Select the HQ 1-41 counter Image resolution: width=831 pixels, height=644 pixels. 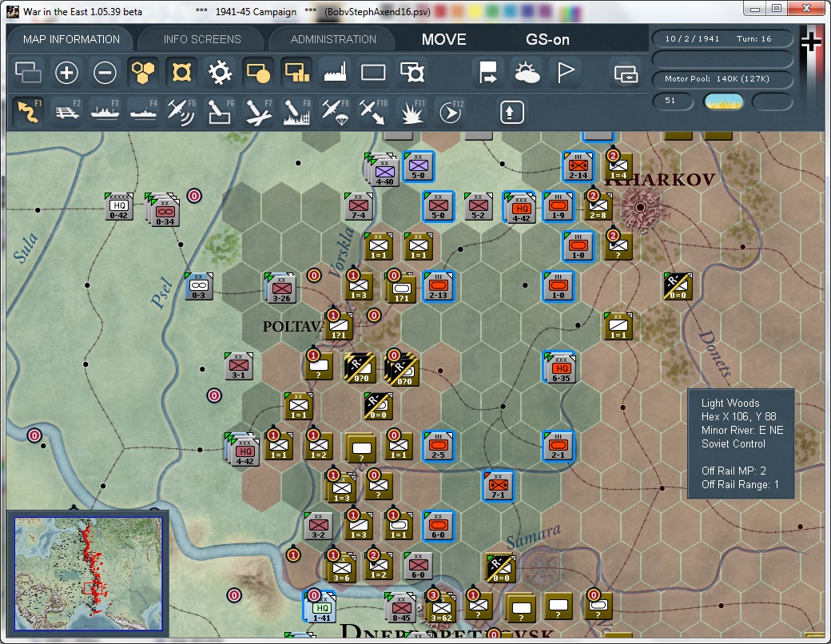pyautogui.click(x=320, y=607)
